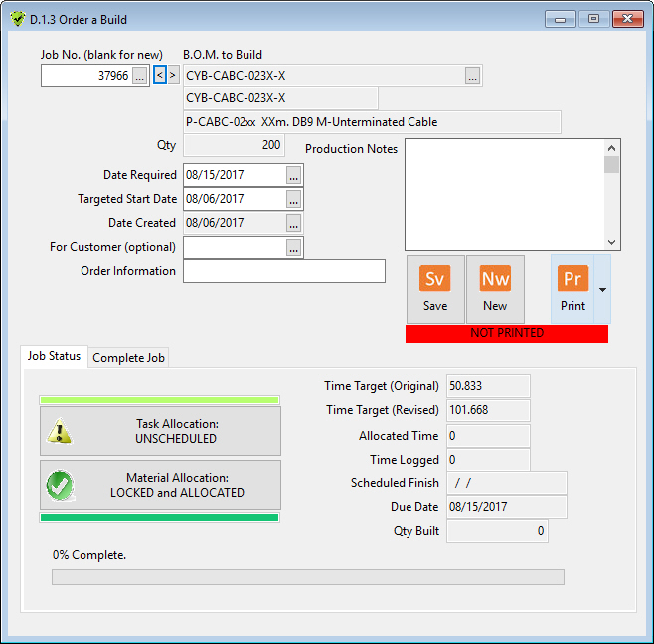Image resolution: width=654 pixels, height=644 pixels.
Task: Open Job No. lookup ellipsis button
Action: point(140,76)
